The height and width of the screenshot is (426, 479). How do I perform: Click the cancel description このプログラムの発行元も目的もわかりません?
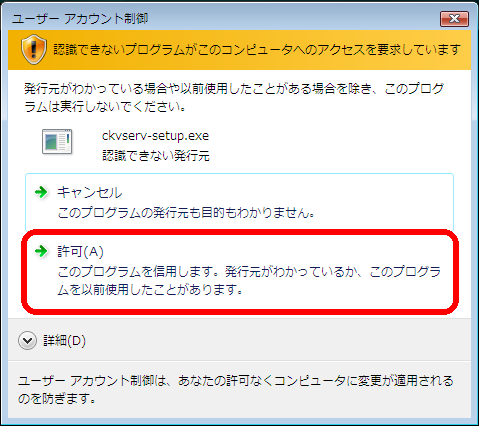coord(186,213)
